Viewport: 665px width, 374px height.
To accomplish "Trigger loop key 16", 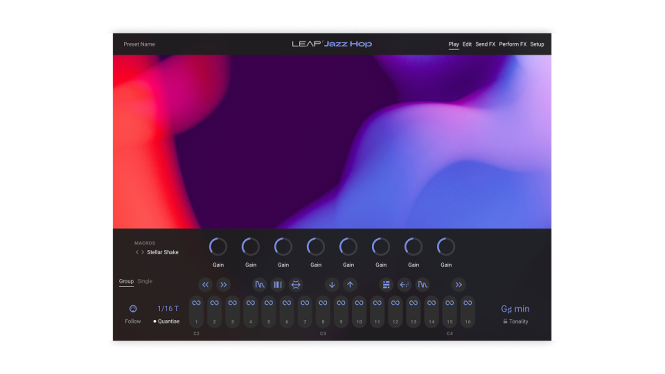I will pyautogui.click(x=468, y=312).
